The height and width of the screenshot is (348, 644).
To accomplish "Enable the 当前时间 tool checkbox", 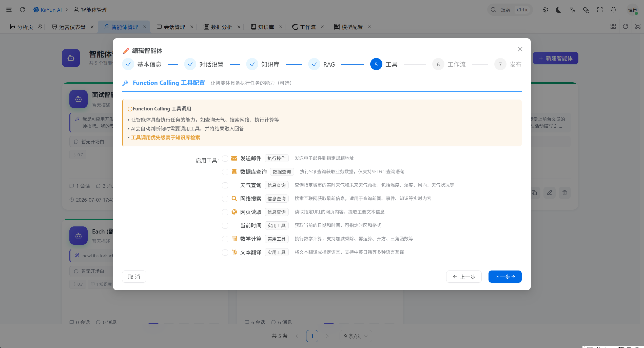I will 225,226.
